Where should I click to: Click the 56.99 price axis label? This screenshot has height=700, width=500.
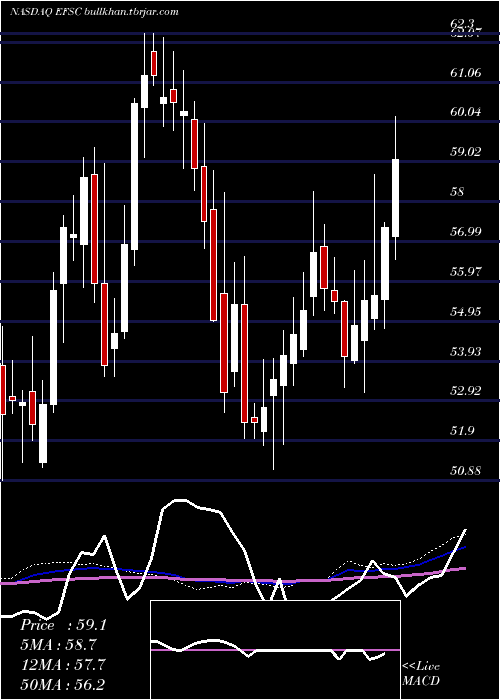pyautogui.click(x=466, y=231)
